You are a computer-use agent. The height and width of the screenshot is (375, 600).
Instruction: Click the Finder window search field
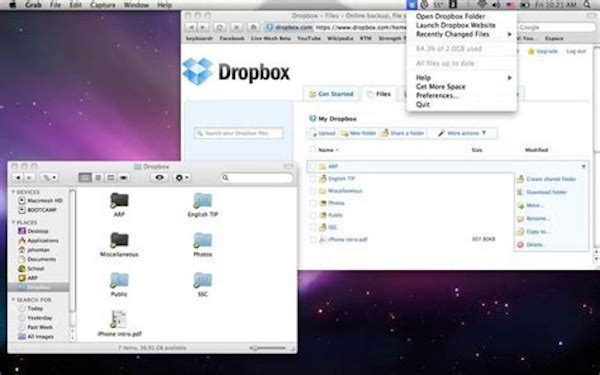coord(257,178)
